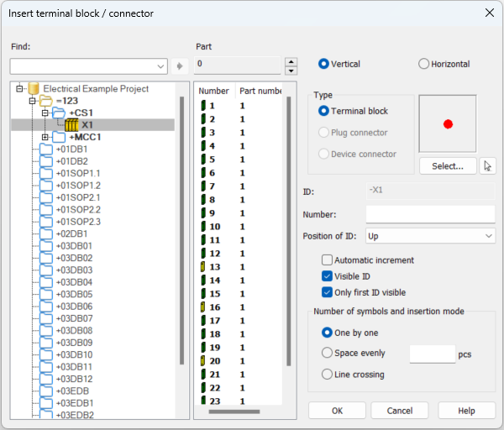Click the red dot symbol preview
Screen dimensions: 504x430
point(448,123)
